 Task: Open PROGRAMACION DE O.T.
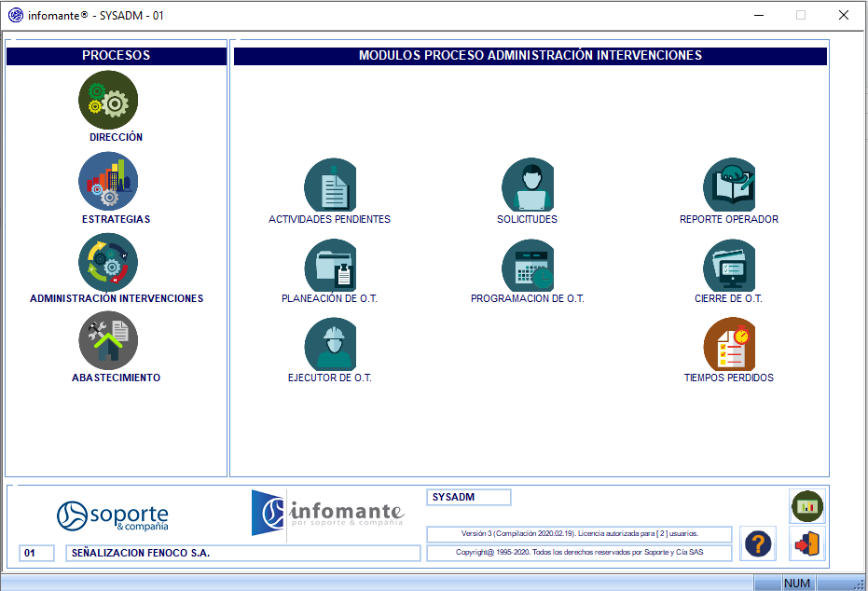click(x=529, y=268)
